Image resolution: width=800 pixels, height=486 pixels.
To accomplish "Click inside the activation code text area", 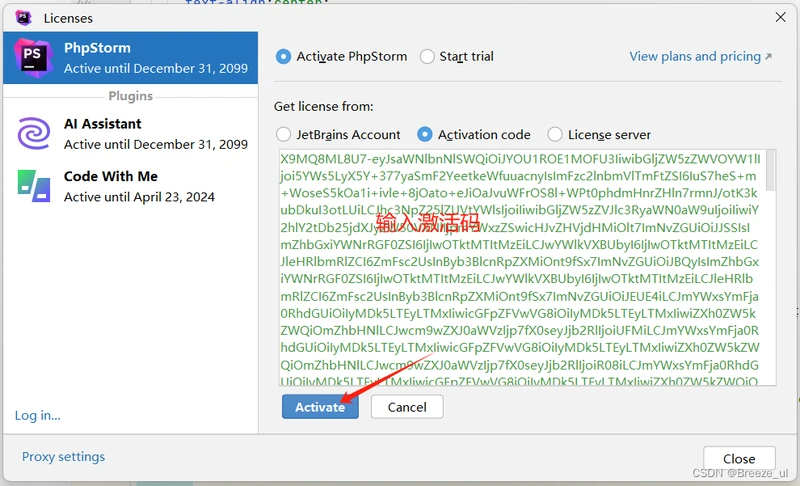I will 520,268.
